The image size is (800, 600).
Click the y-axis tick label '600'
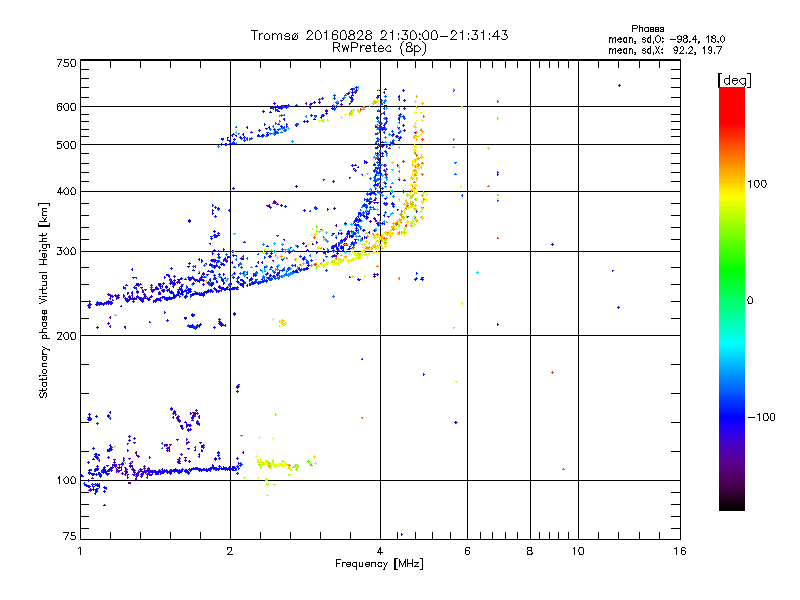click(66, 107)
